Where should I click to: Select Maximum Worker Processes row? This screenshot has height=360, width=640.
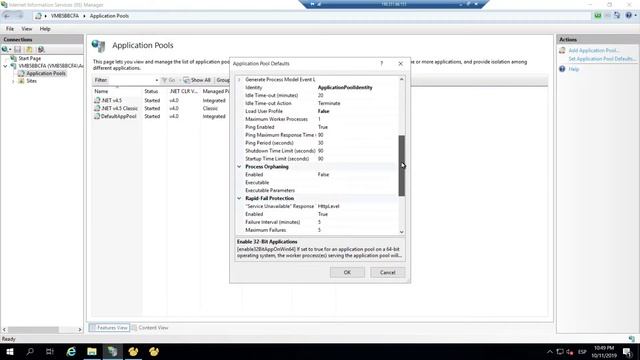[x=317, y=119]
